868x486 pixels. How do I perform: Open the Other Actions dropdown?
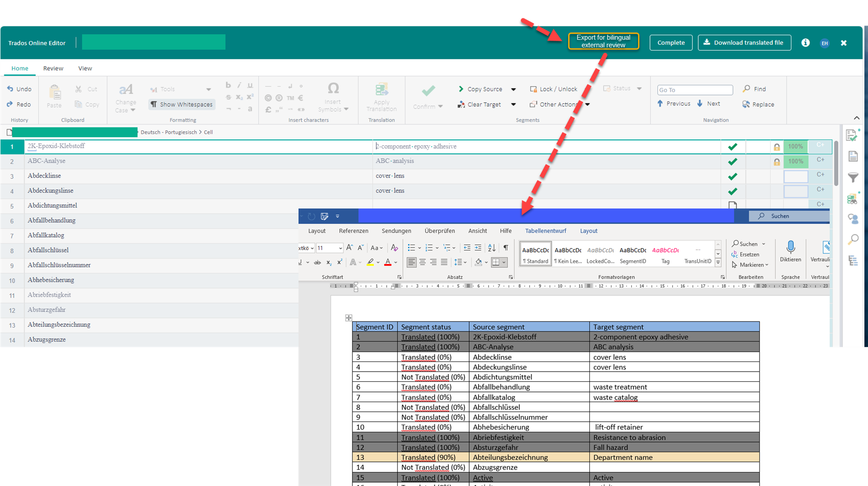point(559,104)
